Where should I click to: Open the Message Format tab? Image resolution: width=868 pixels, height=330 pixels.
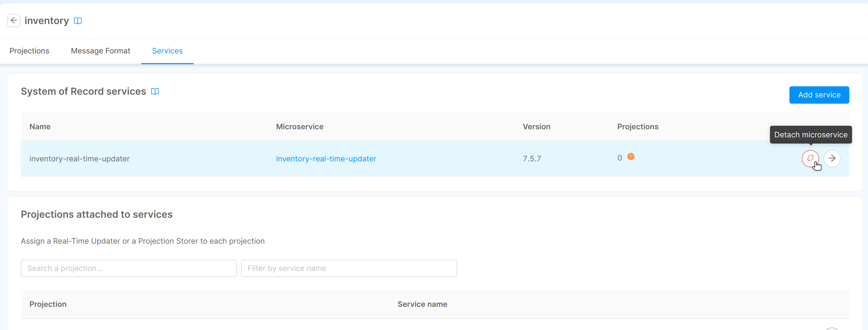tap(100, 51)
